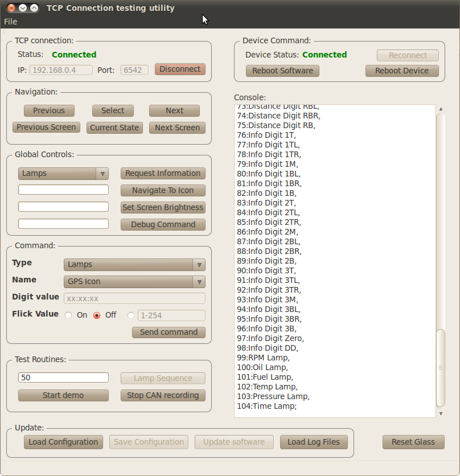Focus the Navigate To Icon input field

[63, 190]
